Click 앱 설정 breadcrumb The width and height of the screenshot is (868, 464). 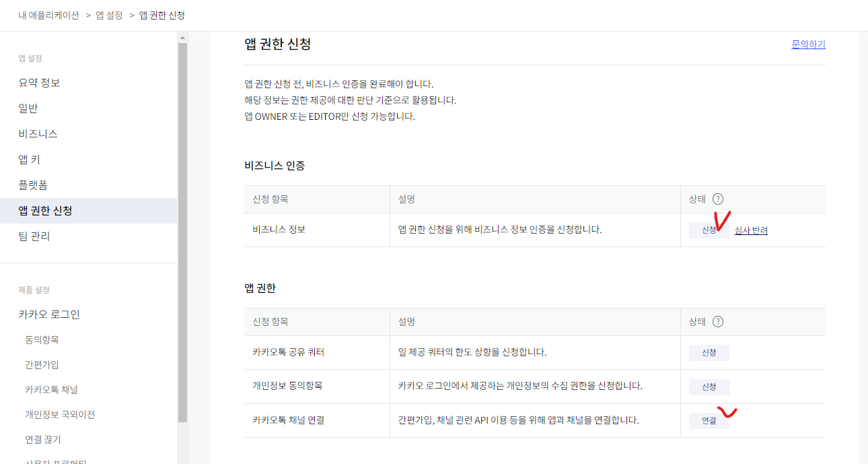[x=109, y=15]
